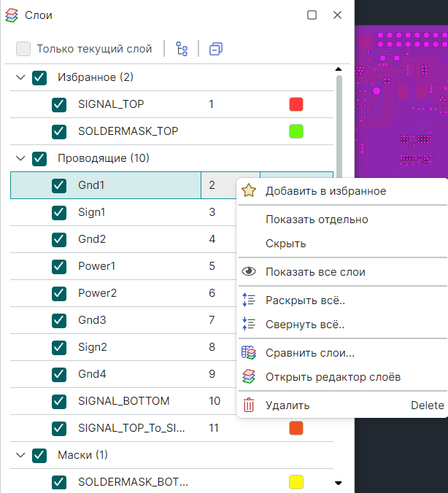Collapse the Маски (1) group
Image resolution: width=448 pixels, height=493 pixels.
20,455
